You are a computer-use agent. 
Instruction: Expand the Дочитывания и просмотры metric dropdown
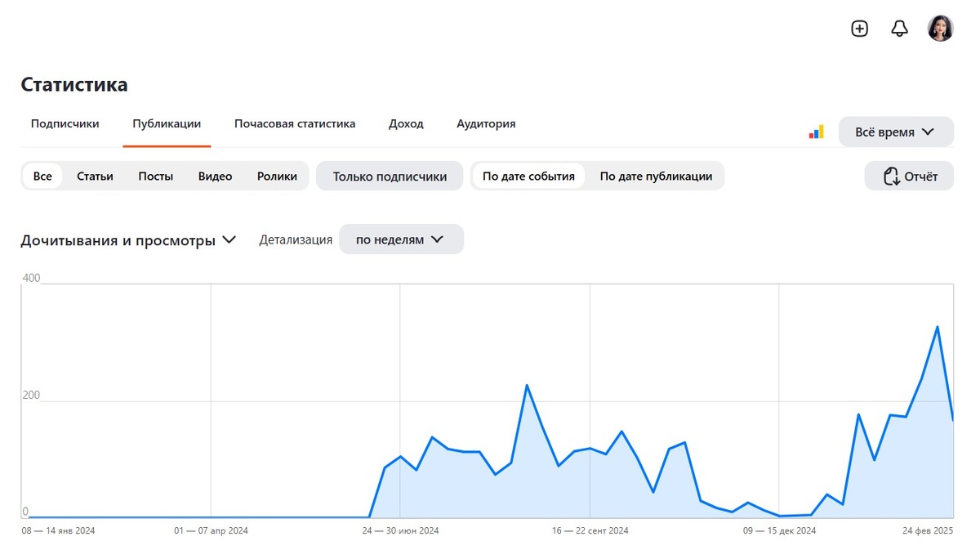pyautogui.click(x=128, y=240)
